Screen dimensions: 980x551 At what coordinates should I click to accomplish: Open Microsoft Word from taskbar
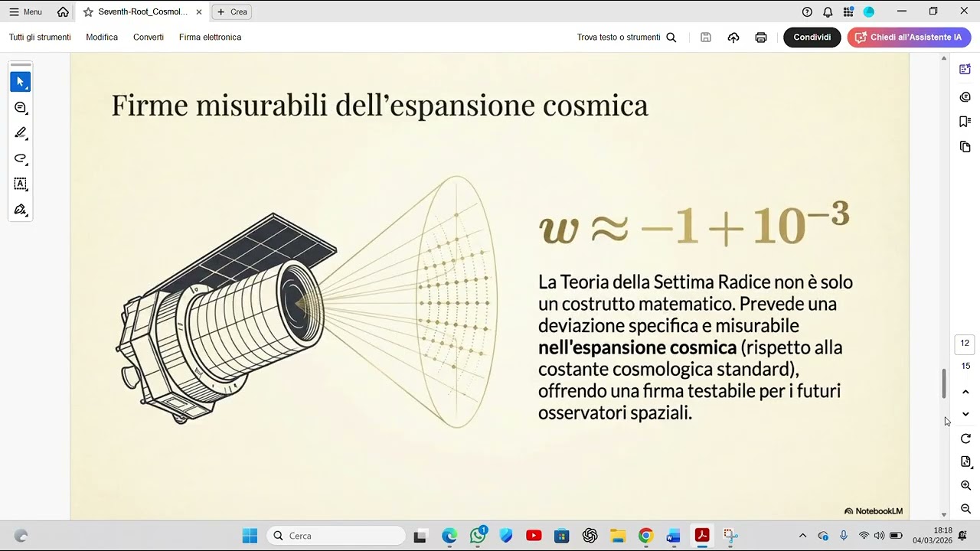[x=674, y=536]
